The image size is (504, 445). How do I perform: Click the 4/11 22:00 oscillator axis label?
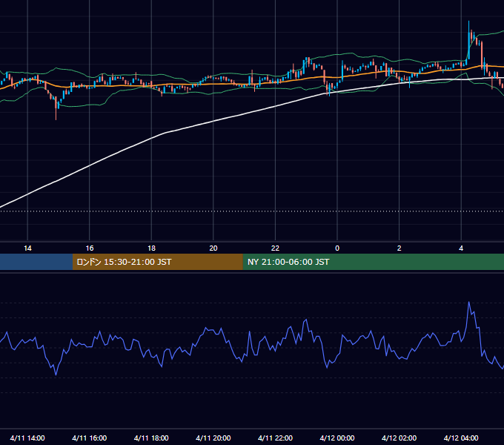(x=275, y=438)
